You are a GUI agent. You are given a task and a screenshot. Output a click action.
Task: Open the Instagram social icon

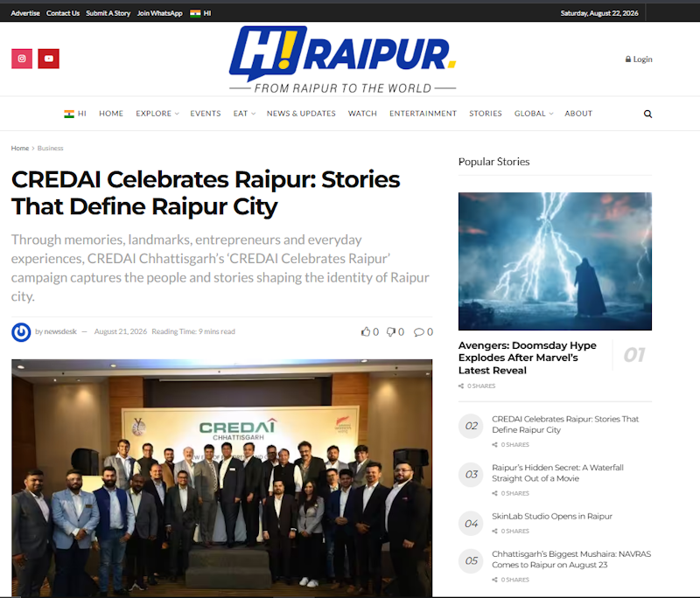click(22, 59)
